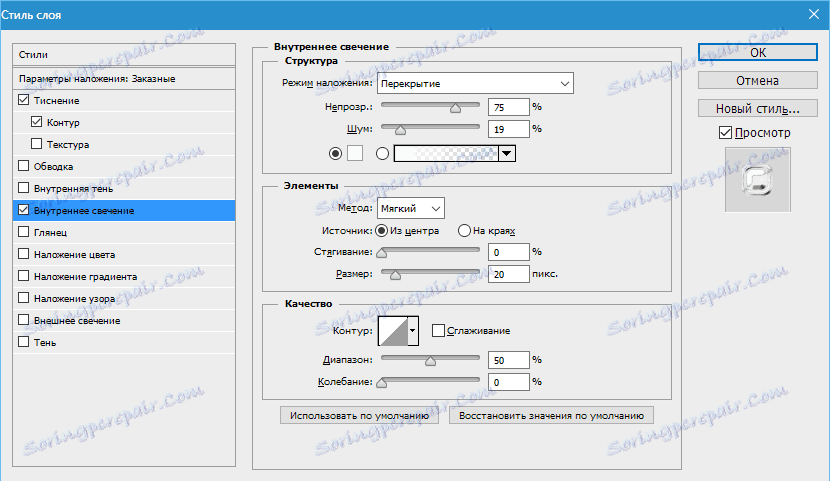
Task: Select the solid color radio button
Action: pos(335,153)
